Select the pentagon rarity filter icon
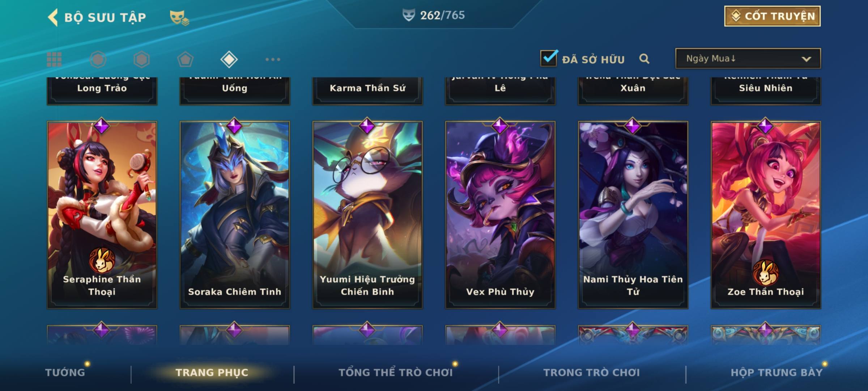The width and height of the screenshot is (868, 391). pyautogui.click(x=185, y=59)
